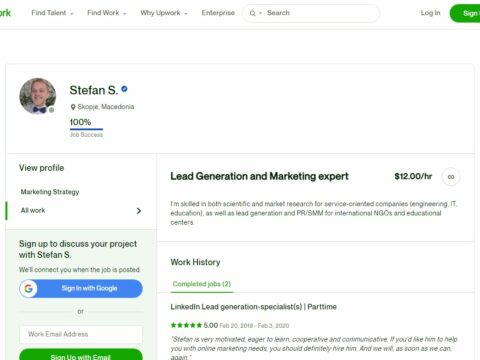Click the Upwork logo
Viewport: 480px width, 360px height.
[x=5, y=13]
